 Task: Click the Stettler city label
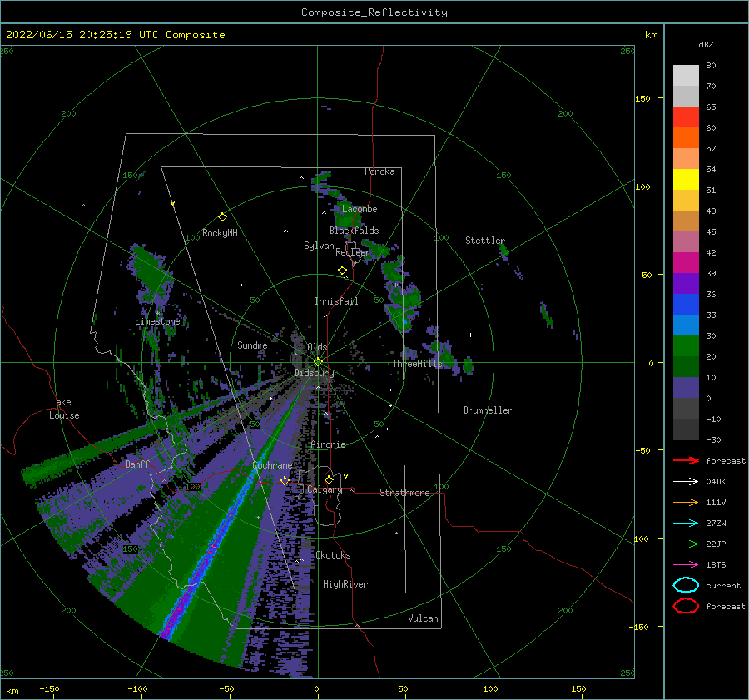pyautogui.click(x=485, y=241)
